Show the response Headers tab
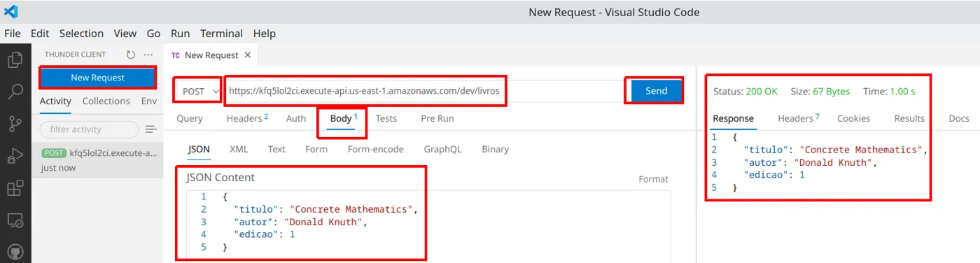This screenshot has width=980, height=263. [x=798, y=119]
